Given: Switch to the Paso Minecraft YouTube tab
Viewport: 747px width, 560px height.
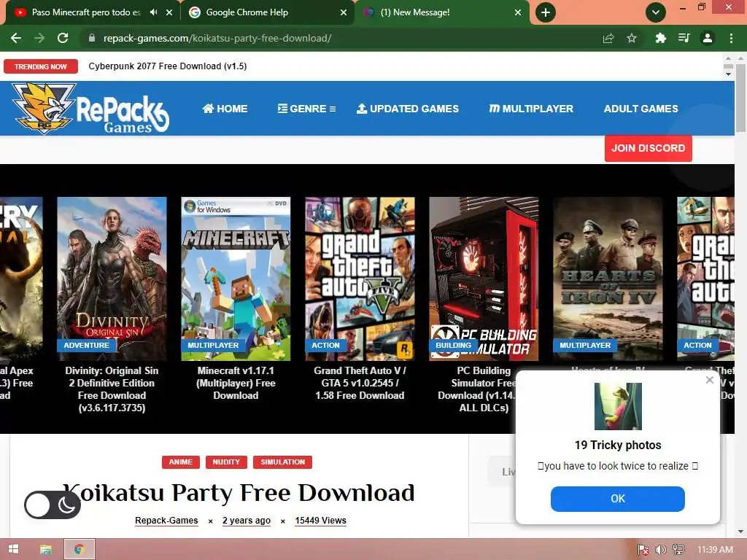Looking at the screenshot, I should (x=86, y=12).
